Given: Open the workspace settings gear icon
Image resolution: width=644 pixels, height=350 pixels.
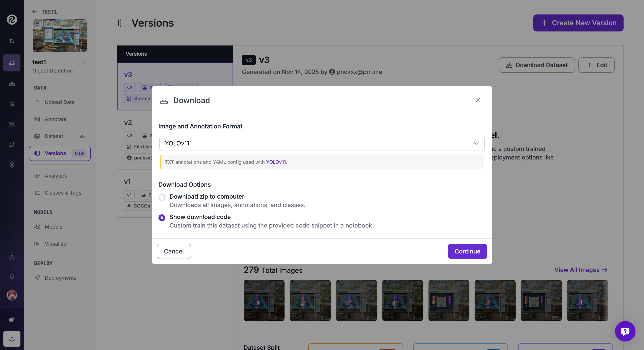Looking at the screenshot, I should click(12, 165).
